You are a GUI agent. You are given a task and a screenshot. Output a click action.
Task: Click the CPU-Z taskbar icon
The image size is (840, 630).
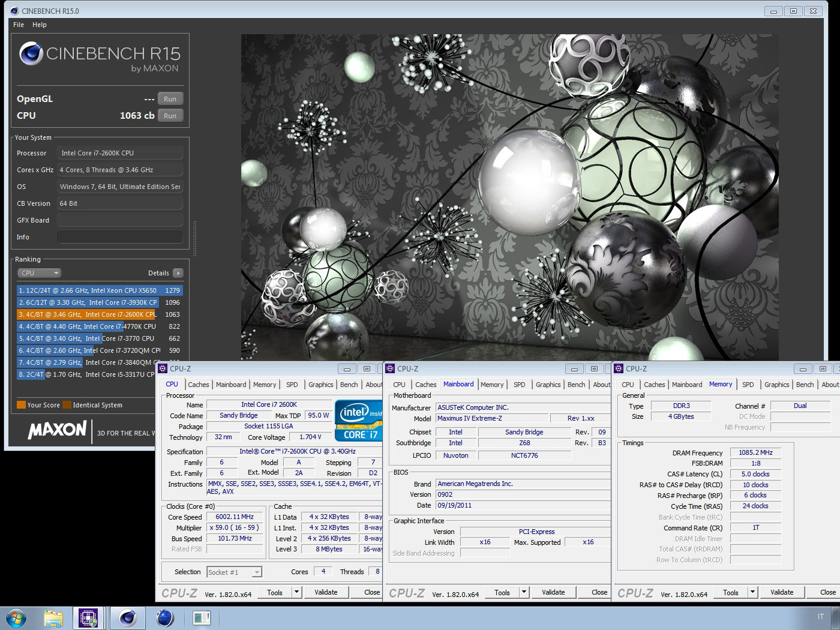click(x=89, y=618)
